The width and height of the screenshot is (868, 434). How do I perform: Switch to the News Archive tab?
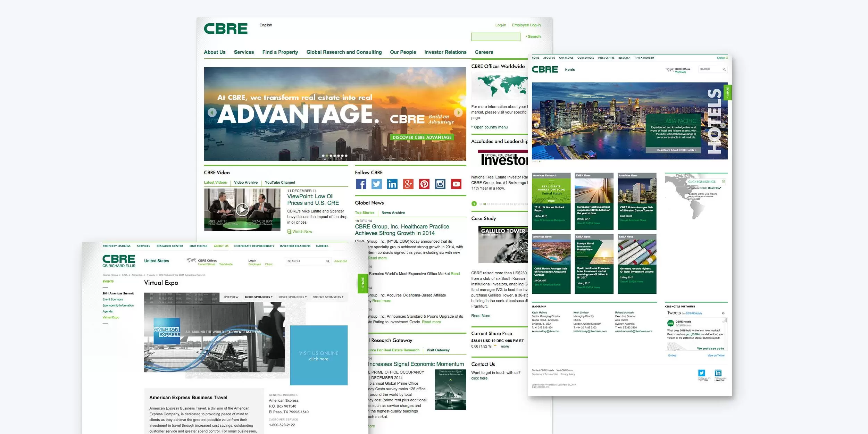coord(393,213)
